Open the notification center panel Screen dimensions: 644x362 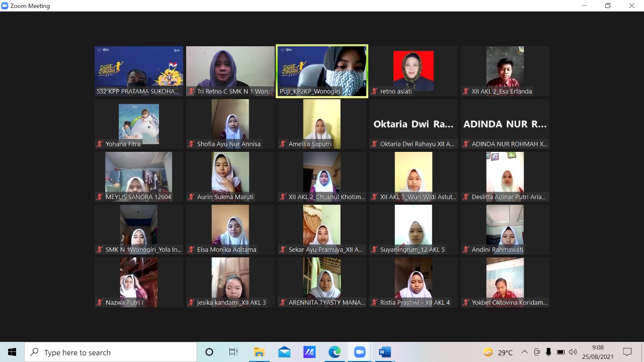tap(627, 352)
